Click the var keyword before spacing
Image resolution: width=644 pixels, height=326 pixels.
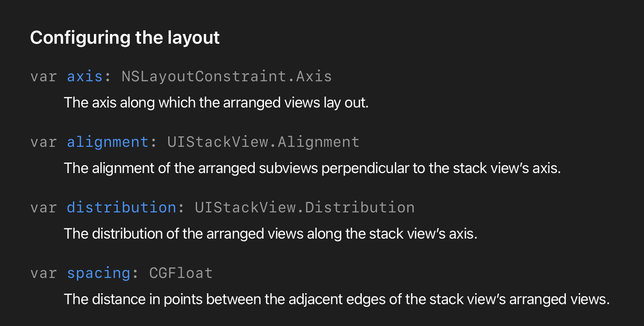point(44,273)
